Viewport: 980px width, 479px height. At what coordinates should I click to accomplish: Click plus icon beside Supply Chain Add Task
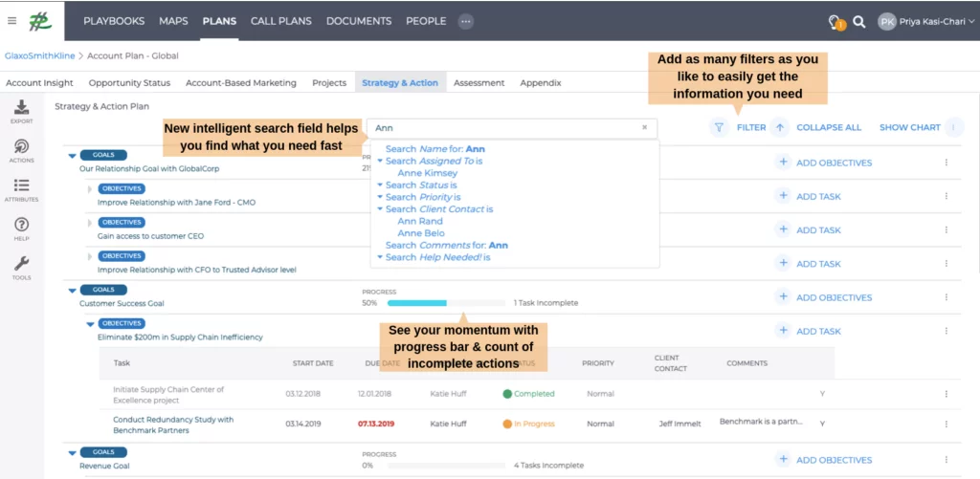(x=783, y=331)
